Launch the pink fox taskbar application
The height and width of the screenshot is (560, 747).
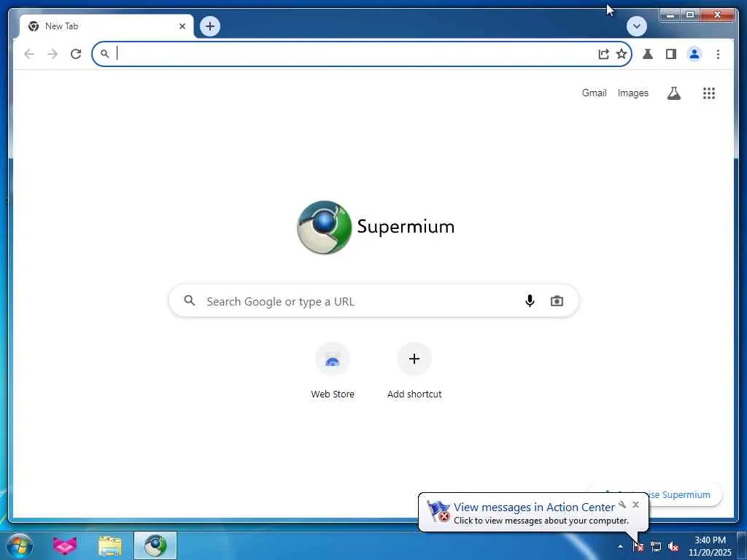65,545
